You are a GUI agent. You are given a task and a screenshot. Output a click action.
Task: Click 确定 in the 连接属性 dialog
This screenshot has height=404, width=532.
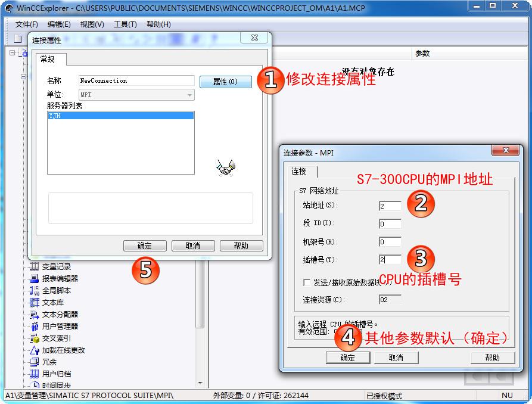point(145,245)
